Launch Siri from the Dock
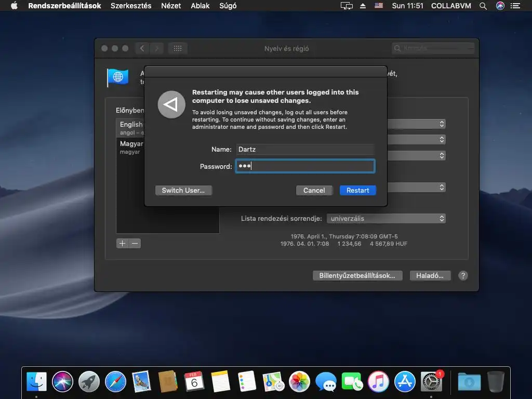Screen dimensions: 532x399 [62, 381]
